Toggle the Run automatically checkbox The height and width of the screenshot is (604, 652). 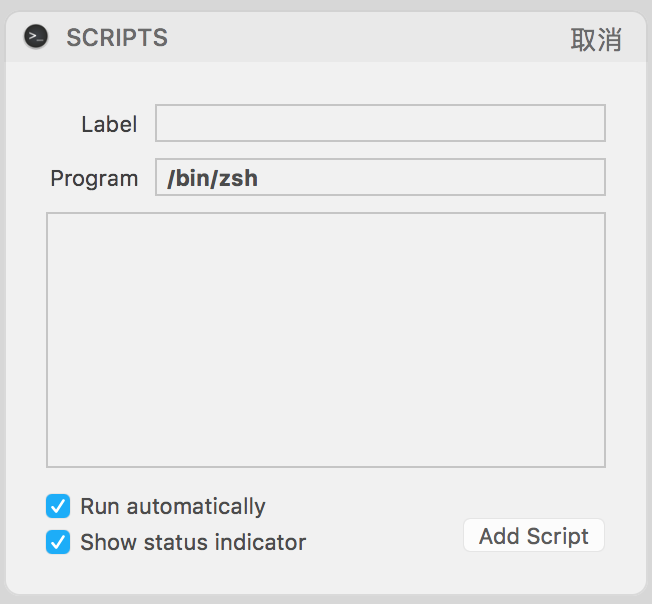[x=59, y=506]
